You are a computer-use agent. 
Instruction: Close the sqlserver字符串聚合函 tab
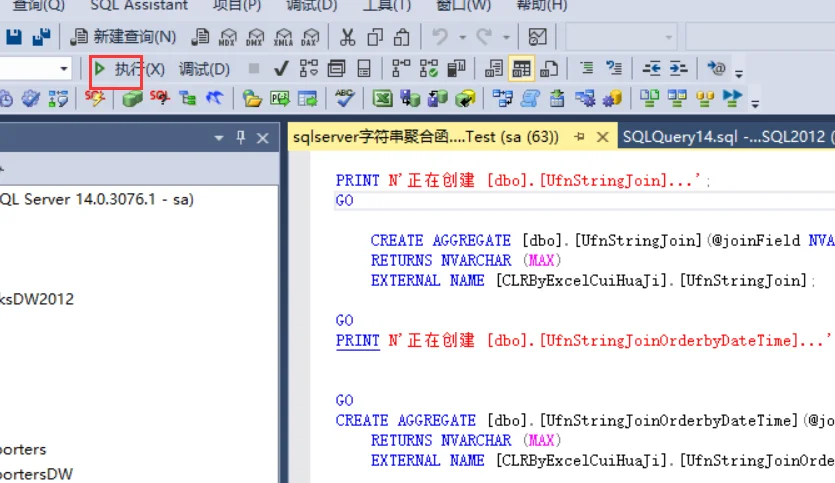602,137
